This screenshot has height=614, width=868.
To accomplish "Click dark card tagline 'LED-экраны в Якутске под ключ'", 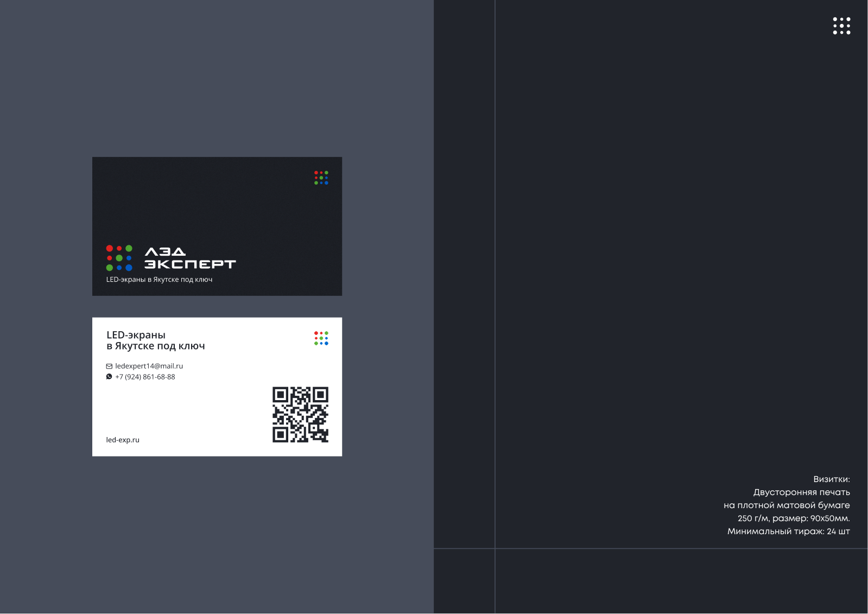I will [x=159, y=280].
